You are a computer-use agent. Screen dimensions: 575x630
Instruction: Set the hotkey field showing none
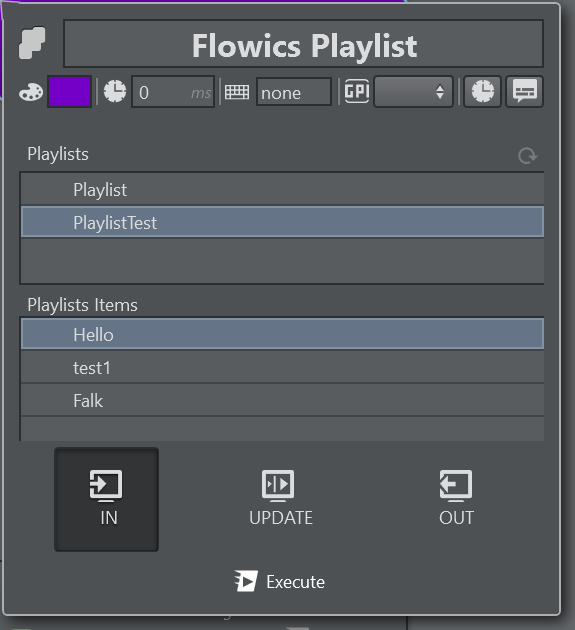click(x=294, y=92)
